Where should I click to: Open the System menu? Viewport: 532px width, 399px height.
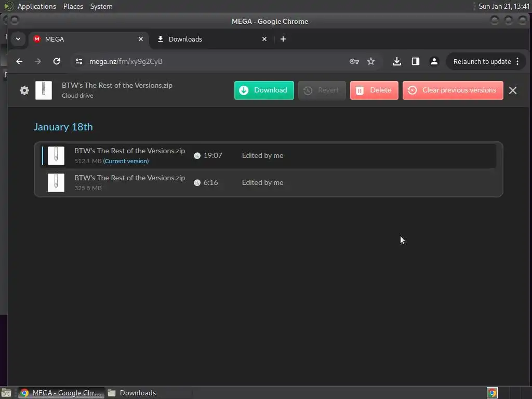[101, 6]
